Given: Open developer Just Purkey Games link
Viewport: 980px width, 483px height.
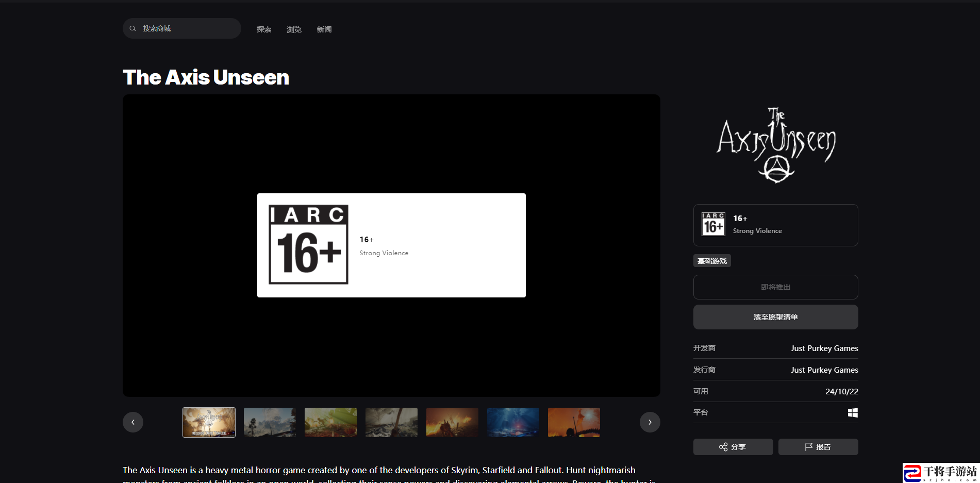Looking at the screenshot, I should (824, 348).
